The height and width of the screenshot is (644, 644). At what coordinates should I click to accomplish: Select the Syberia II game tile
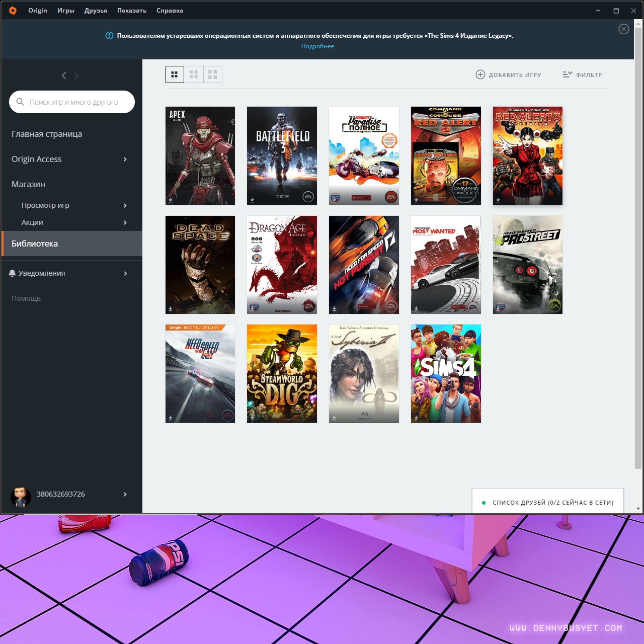364,374
